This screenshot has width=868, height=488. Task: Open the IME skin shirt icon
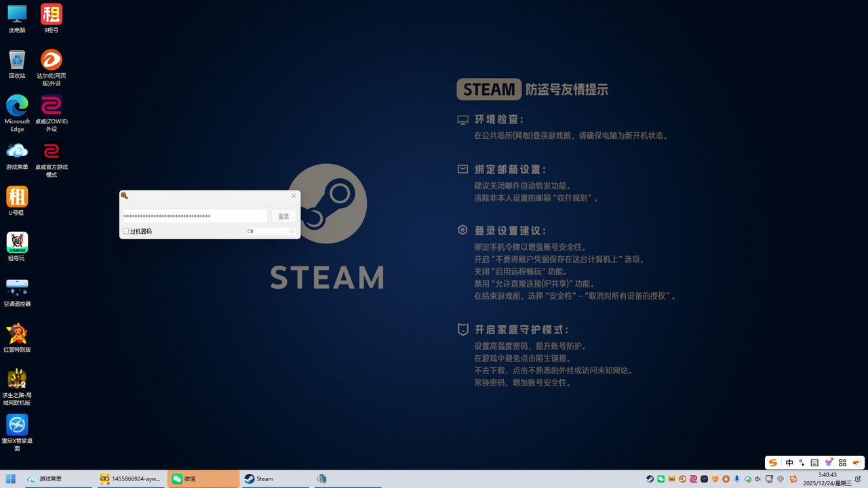click(x=829, y=462)
